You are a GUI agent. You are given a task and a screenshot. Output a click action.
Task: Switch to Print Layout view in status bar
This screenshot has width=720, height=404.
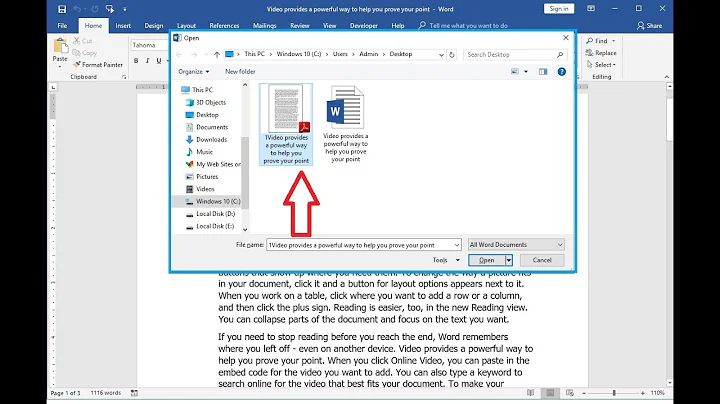[x=550, y=393]
